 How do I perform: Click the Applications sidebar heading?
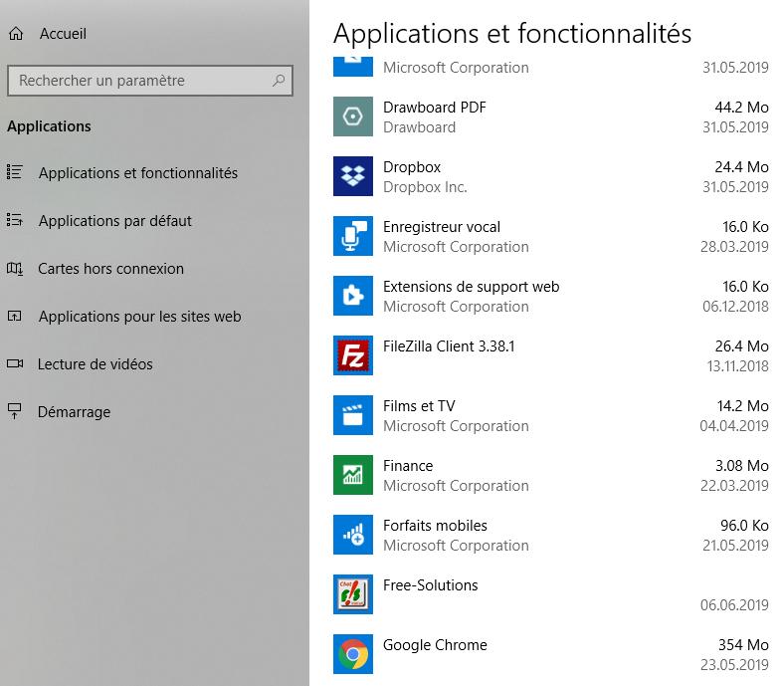[49, 126]
